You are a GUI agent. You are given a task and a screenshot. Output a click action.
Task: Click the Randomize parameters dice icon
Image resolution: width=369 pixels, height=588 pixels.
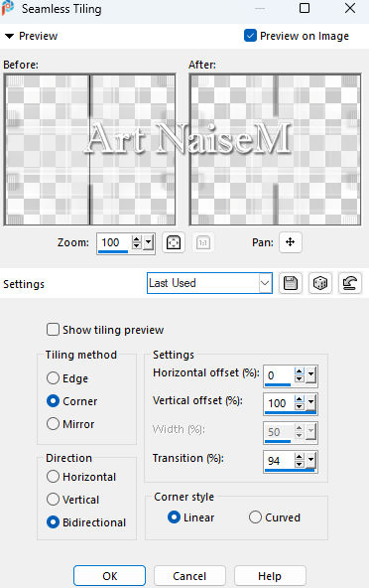click(320, 283)
